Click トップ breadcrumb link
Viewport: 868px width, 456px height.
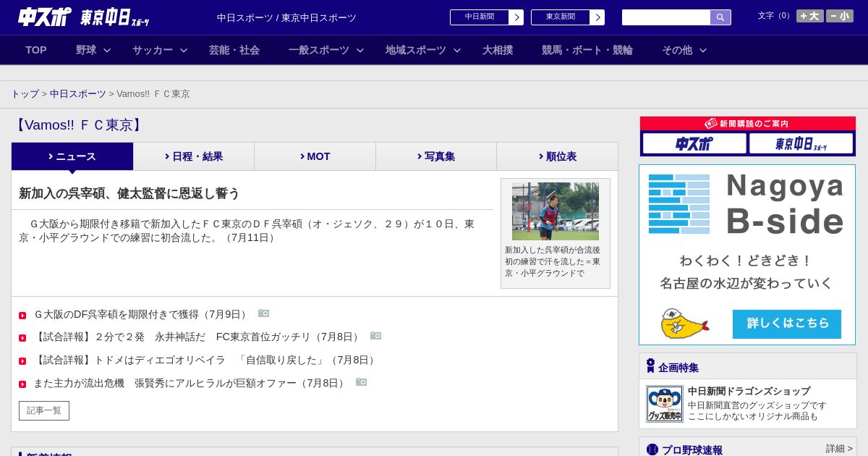pyautogui.click(x=25, y=94)
